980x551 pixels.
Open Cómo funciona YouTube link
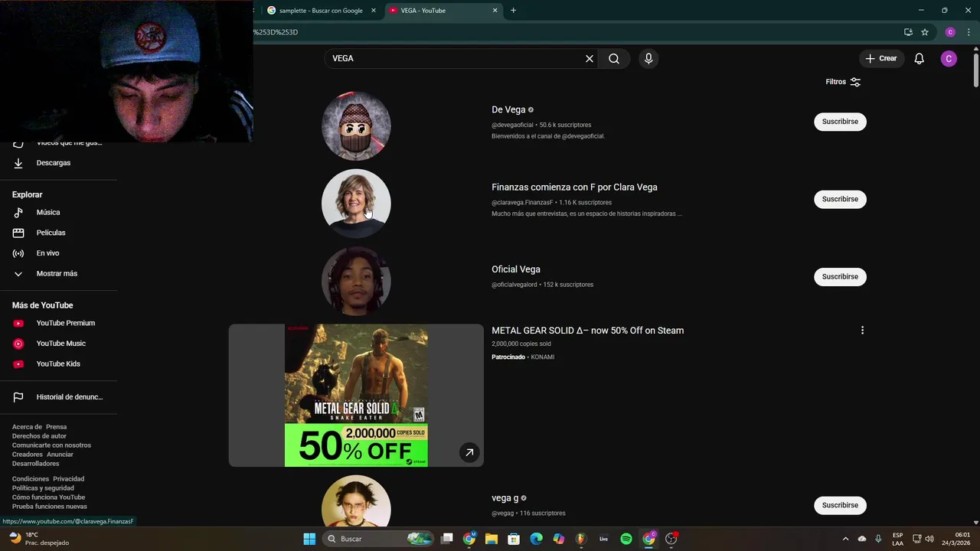point(48,497)
